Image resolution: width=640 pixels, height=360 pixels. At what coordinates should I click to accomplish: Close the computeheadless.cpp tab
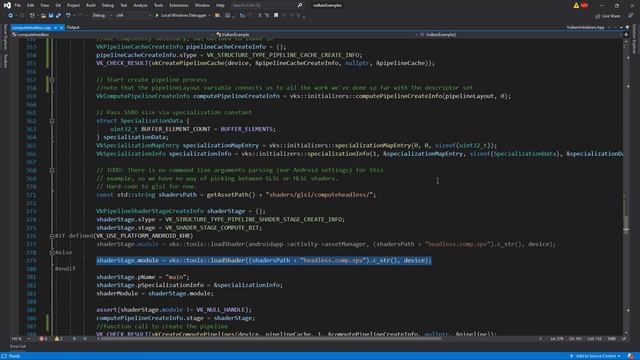pyautogui.click(x=62, y=27)
